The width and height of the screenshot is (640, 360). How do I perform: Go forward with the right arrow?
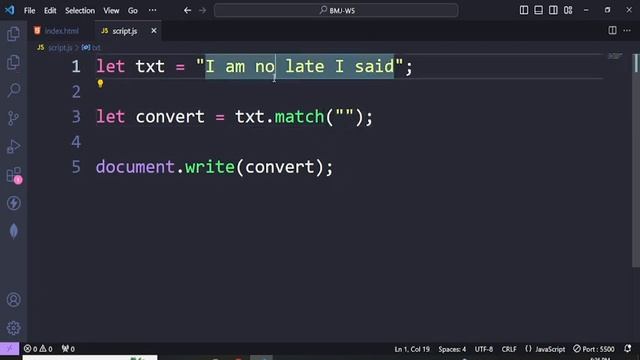[x=202, y=11]
